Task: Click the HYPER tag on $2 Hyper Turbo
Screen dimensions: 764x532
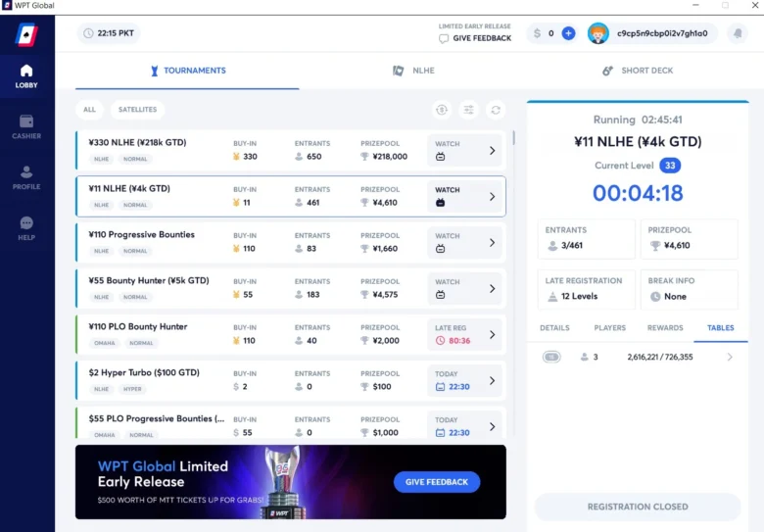Action: pos(132,389)
